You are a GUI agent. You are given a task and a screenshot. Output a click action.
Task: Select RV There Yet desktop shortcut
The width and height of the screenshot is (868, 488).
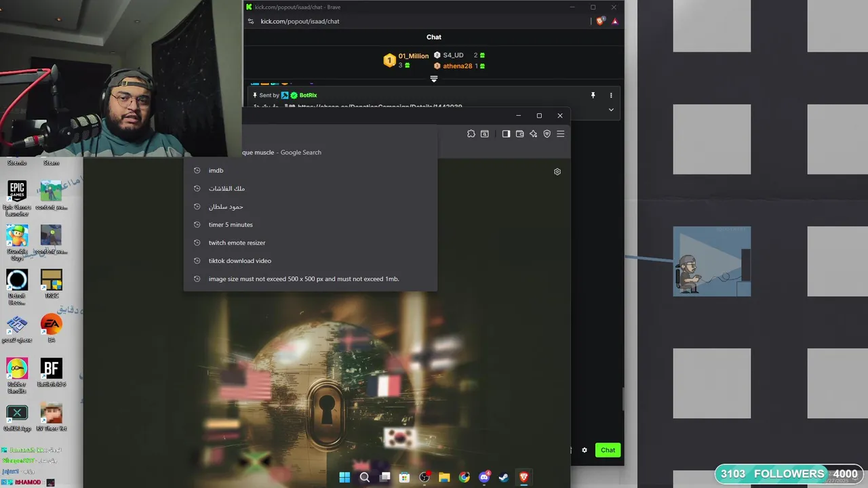tap(52, 418)
